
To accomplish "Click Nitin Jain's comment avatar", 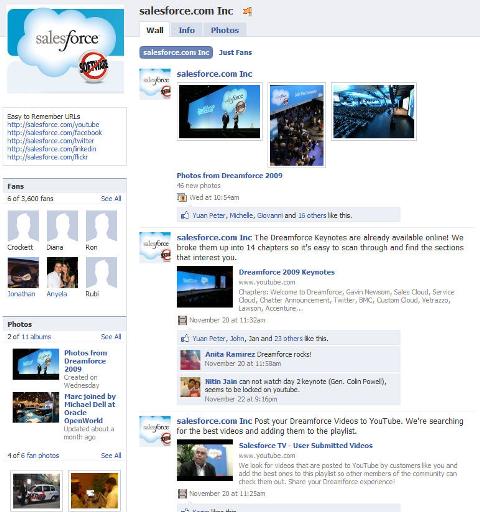I will tap(190, 387).
